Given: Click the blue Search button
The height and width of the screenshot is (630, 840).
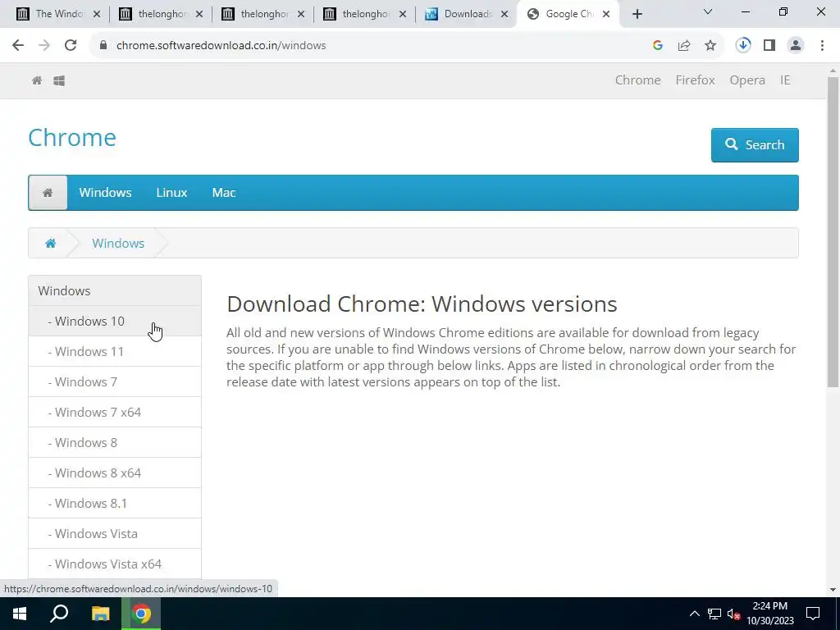Looking at the screenshot, I should coord(755,144).
